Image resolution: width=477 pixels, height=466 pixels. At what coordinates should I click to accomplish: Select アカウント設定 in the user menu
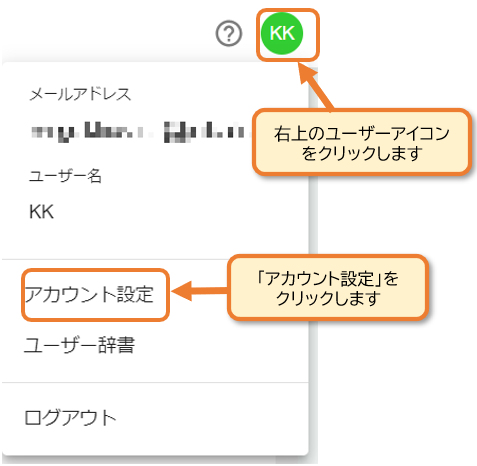pyautogui.click(x=89, y=295)
